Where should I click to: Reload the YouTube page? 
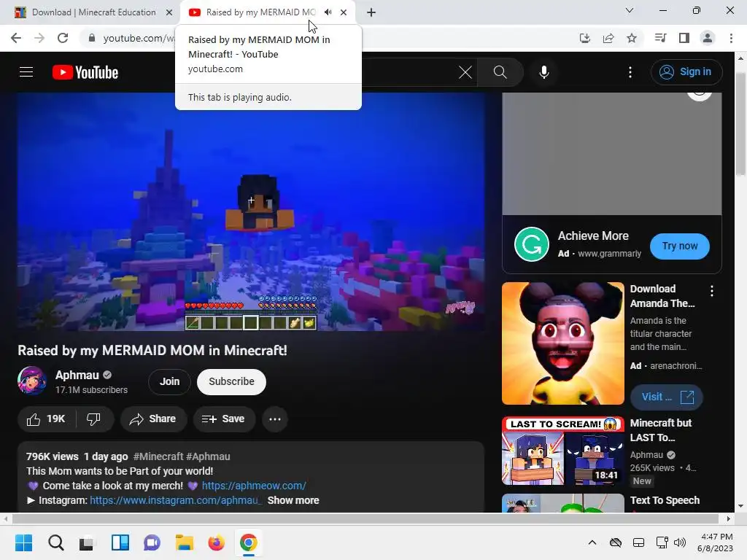coord(63,38)
